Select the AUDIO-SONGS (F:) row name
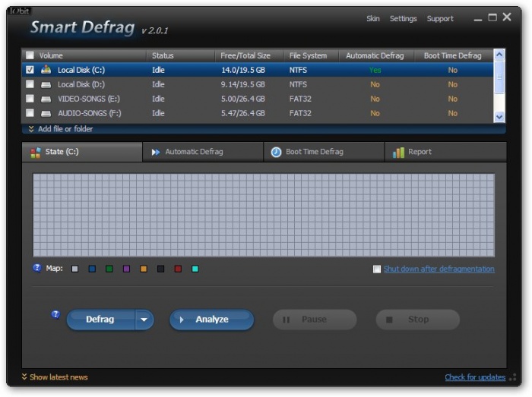Viewport: 532px width, 397px height. [89, 113]
